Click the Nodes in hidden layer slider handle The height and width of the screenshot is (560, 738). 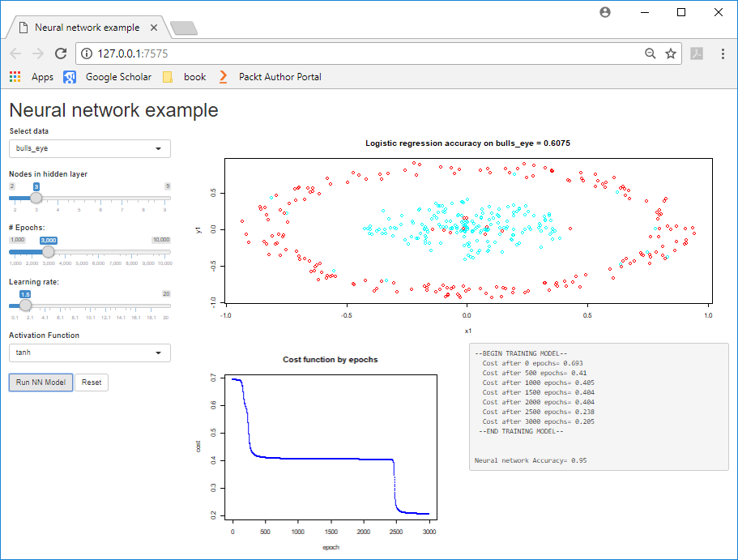click(36, 197)
